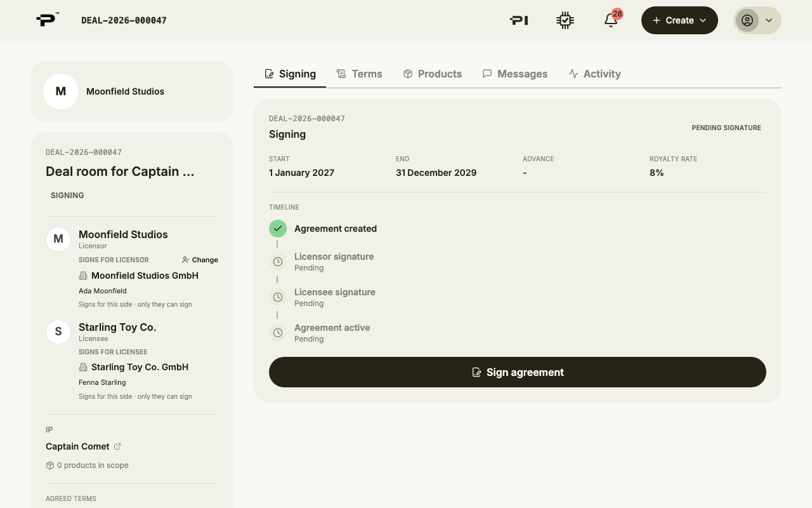
Task: Click building icon next to Starling Toy Co. GmbH
Action: 83,367
